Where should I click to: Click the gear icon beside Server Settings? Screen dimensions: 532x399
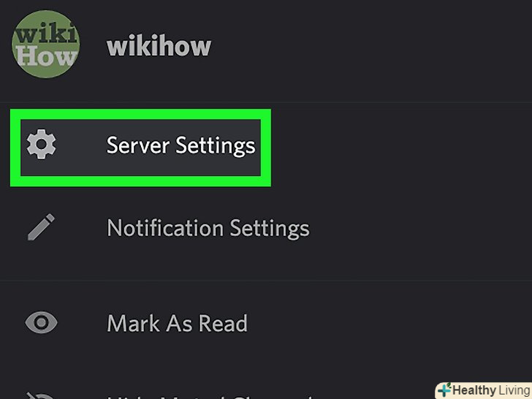point(42,144)
